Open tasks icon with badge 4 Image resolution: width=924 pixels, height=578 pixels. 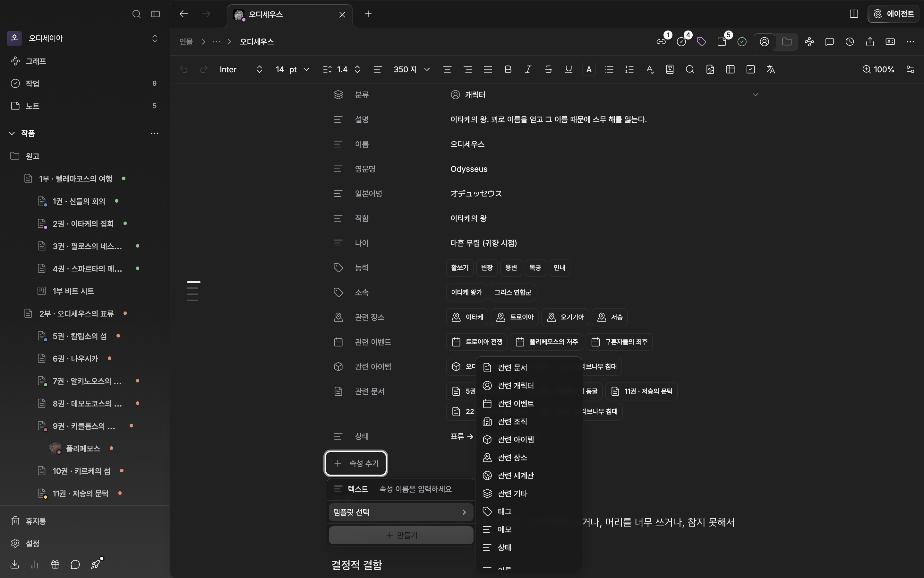pyautogui.click(x=681, y=42)
